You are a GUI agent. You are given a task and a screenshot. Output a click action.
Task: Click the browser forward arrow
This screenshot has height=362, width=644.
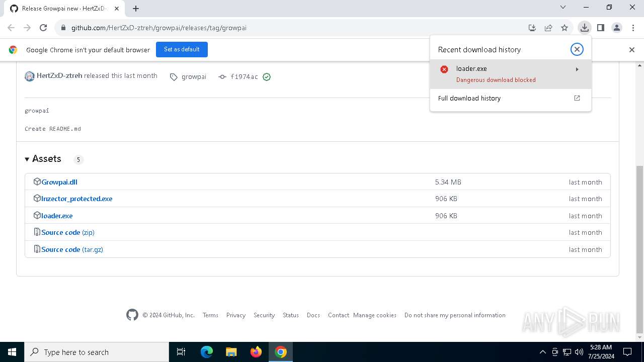27,28
